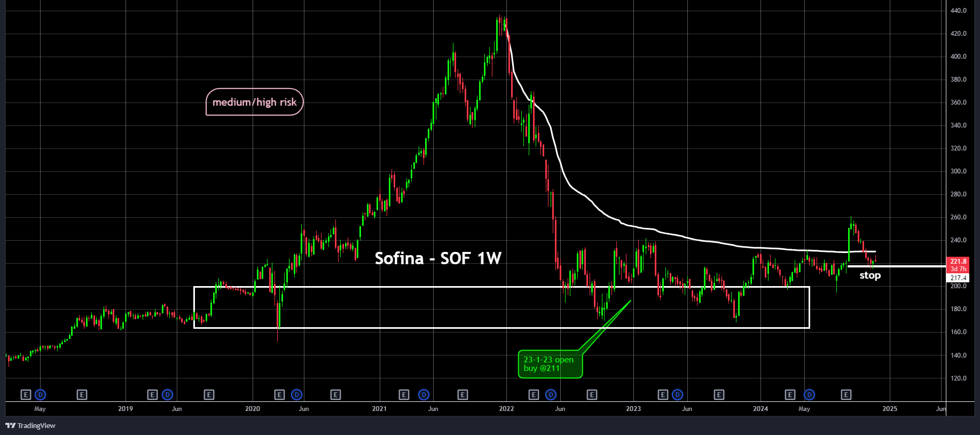Click the red 221.8 current price label
This screenshot has height=435, width=980.
coord(958,265)
